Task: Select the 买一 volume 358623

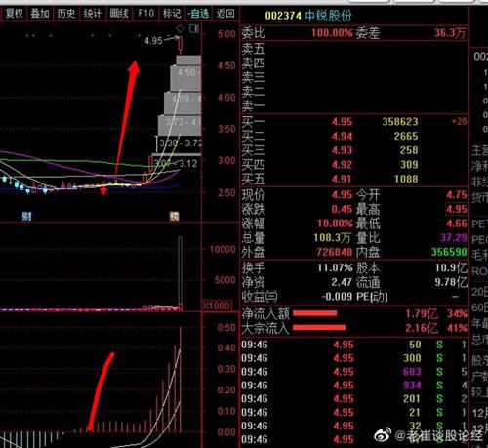Action: click(400, 122)
